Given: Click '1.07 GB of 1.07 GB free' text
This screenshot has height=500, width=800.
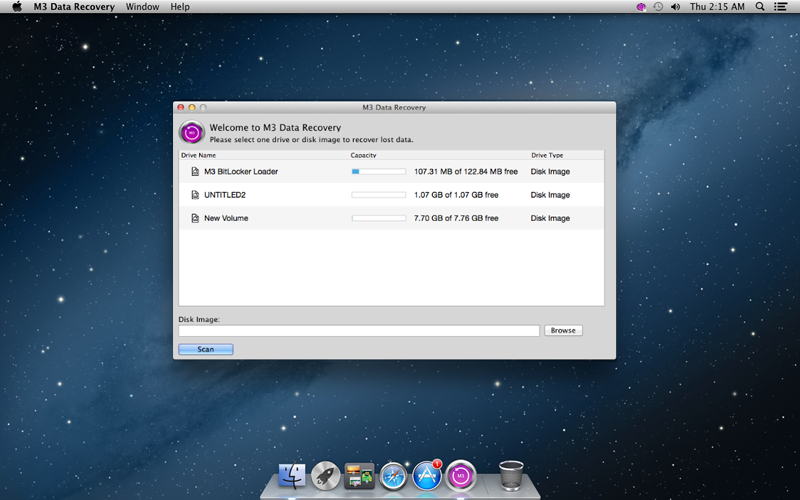Looking at the screenshot, I should click(456, 195).
